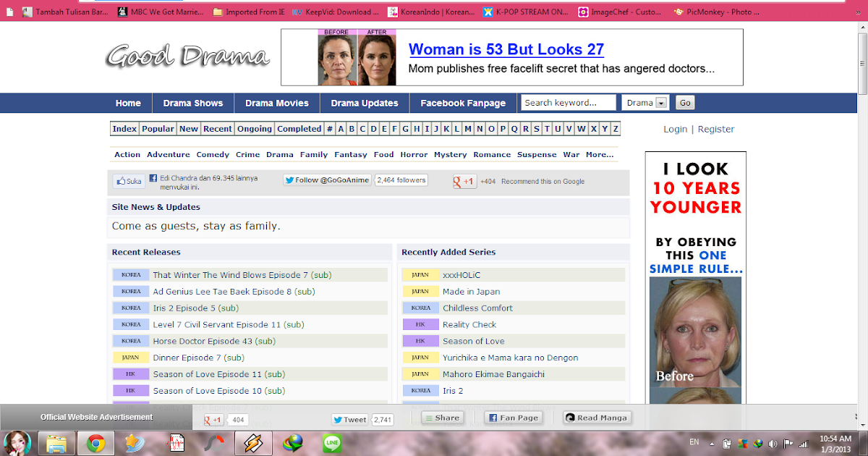Show hidden system tray icons
Image resolution: width=868 pixels, height=456 pixels.
tap(712, 443)
